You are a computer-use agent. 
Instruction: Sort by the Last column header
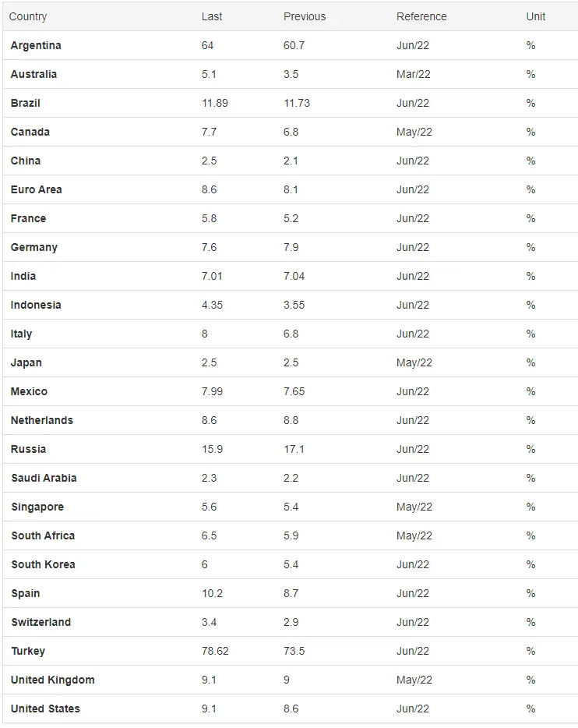(212, 16)
